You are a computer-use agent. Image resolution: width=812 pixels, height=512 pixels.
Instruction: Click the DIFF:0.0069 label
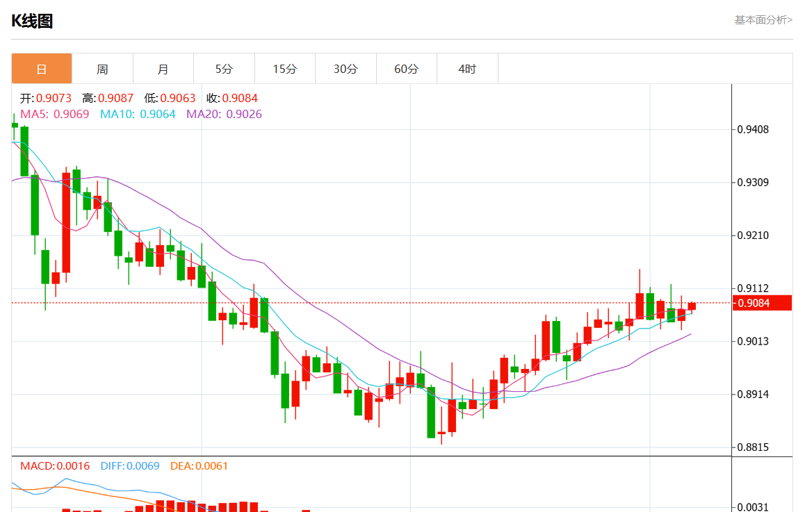(130, 466)
